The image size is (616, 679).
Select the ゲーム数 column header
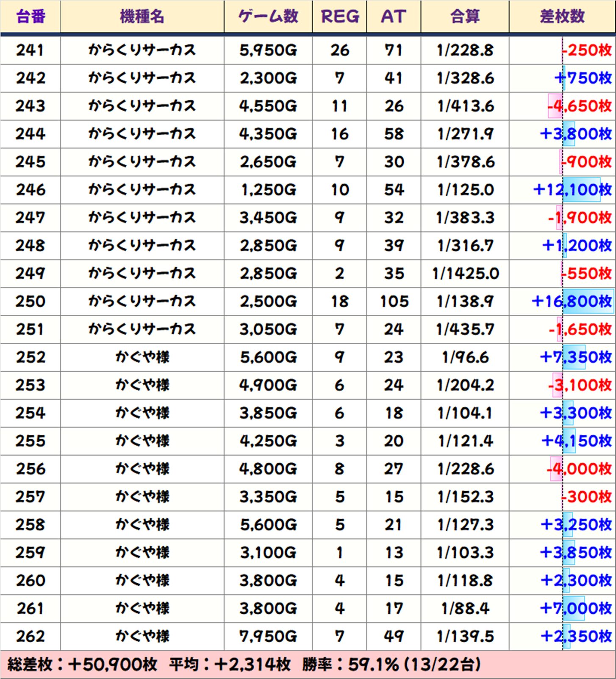[268, 17]
